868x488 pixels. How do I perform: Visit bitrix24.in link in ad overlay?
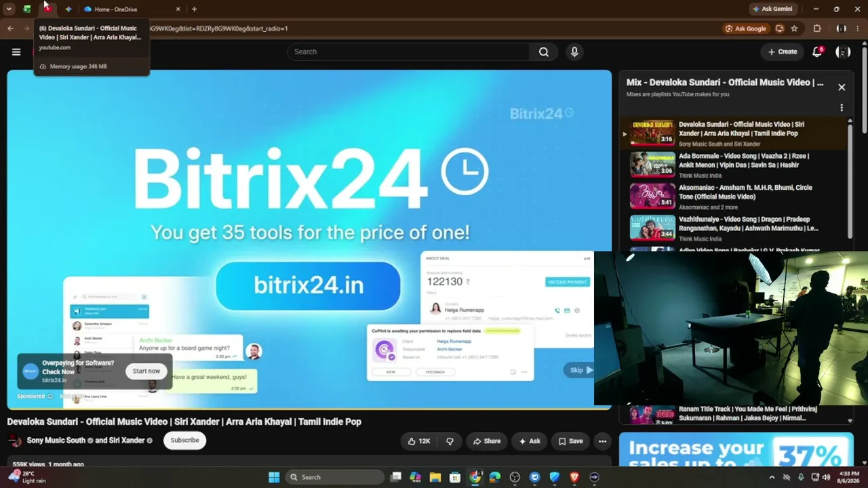[54, 380]
